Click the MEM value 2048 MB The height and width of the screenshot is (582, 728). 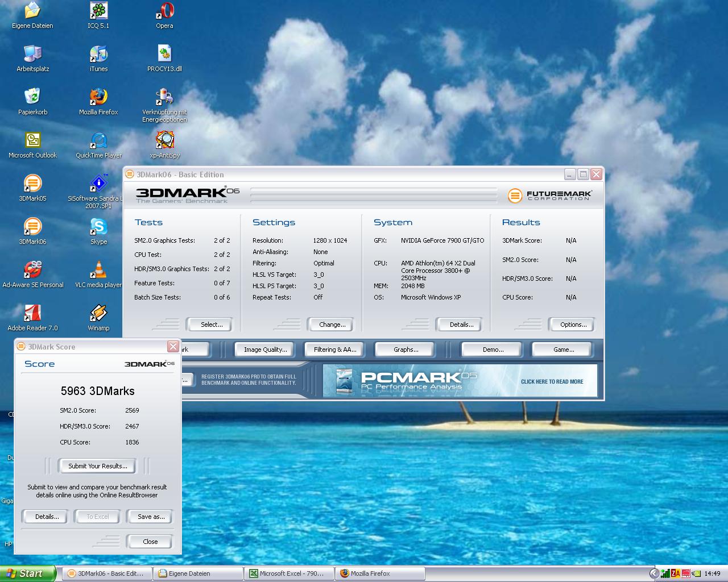[x=413, y=286]
